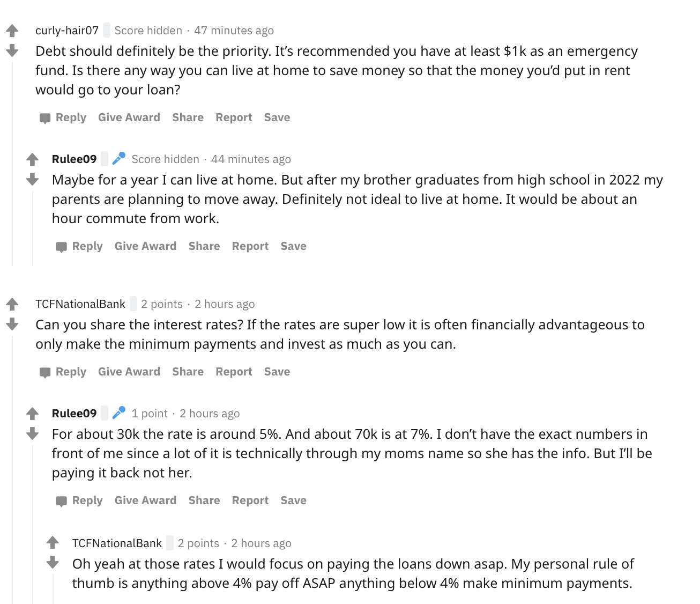The image size is (700, 604).
Task: Downvote TCFNationalBank's rule of thumb reply
Action: [x=53, y=562]
